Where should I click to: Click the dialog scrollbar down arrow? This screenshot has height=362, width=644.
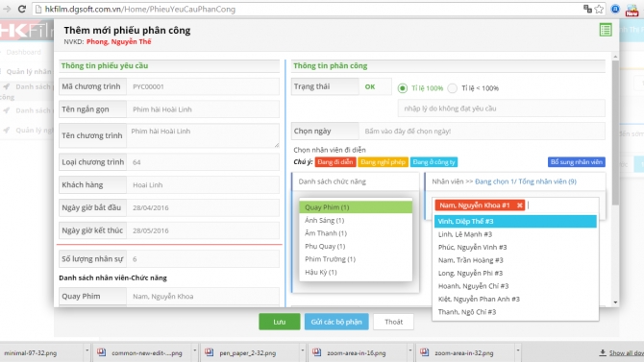point(615,302)
